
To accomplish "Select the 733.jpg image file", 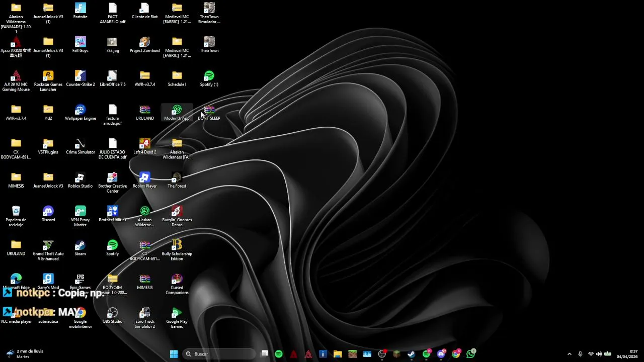I will 112,45.
